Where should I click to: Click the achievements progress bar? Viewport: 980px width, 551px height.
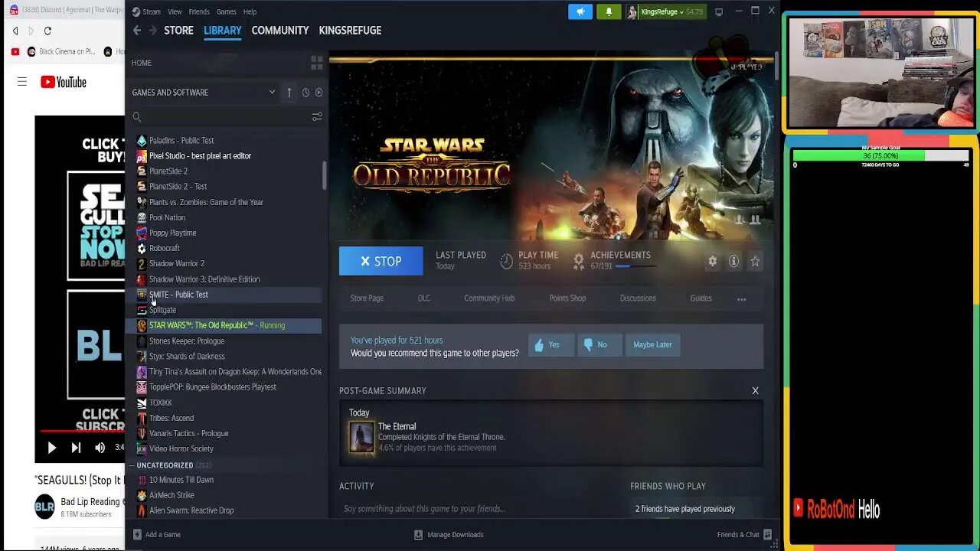tap(635, 266)
